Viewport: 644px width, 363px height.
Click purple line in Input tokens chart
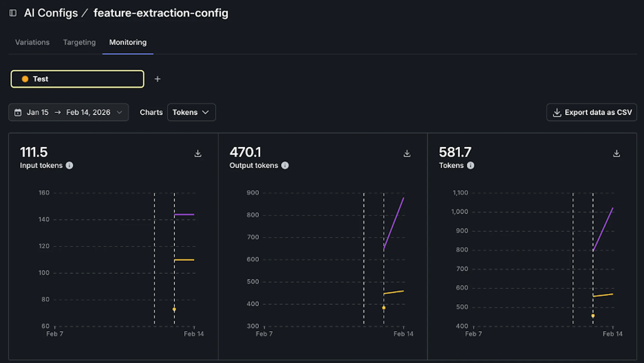coord(184,215)
